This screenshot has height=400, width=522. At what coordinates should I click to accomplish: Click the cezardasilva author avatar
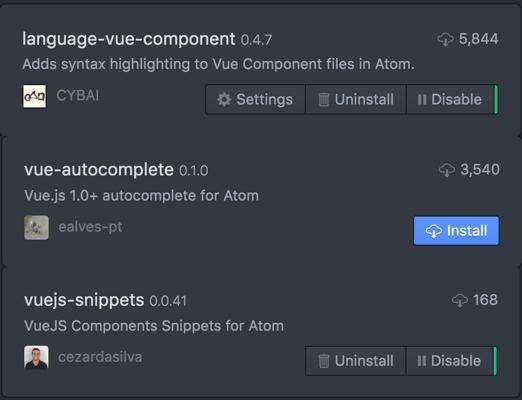pos(36,357)
